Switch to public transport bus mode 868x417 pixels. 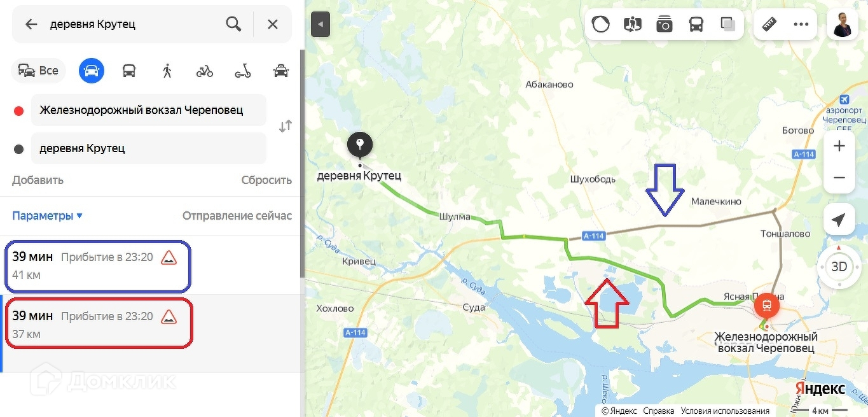(129, 71)
